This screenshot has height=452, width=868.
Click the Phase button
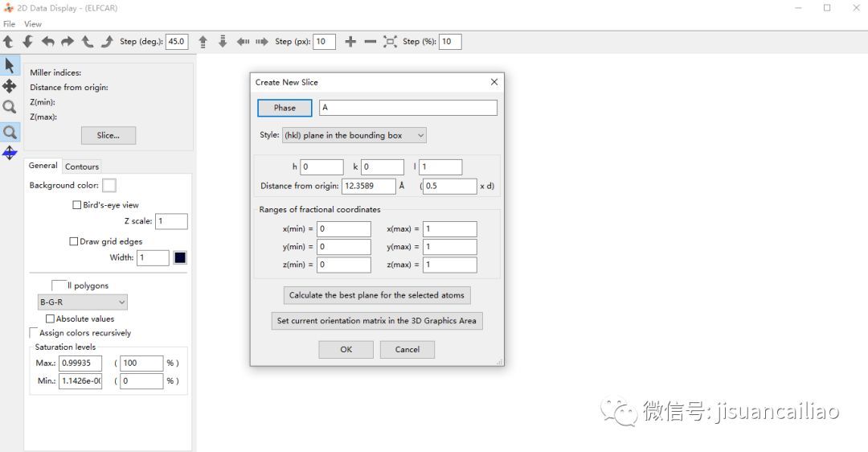click(285, 108)
